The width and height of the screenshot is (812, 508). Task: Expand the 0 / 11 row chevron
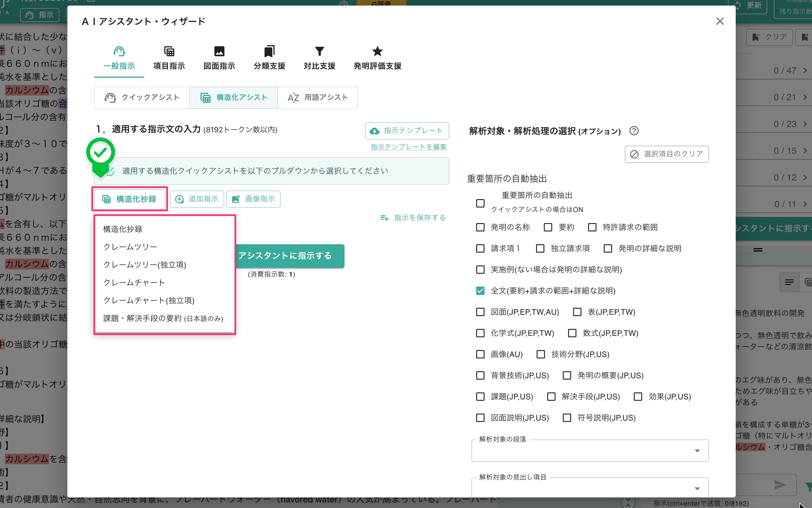tap(805, 204)
